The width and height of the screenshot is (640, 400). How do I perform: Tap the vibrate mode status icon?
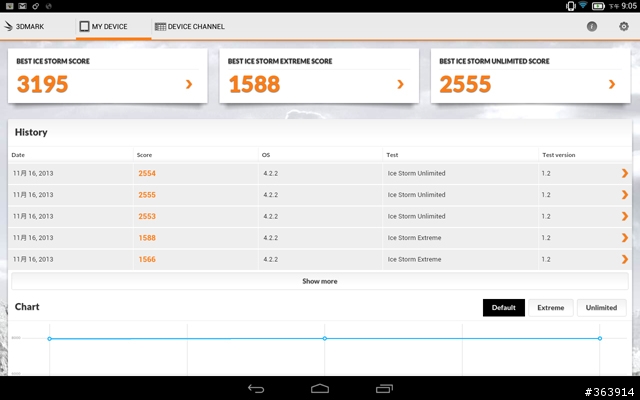571,6
